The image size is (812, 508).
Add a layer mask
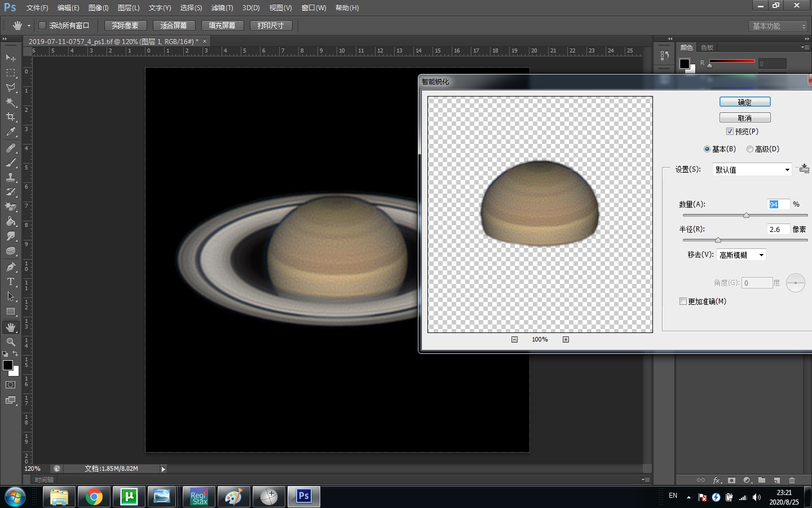coord(731,480)
